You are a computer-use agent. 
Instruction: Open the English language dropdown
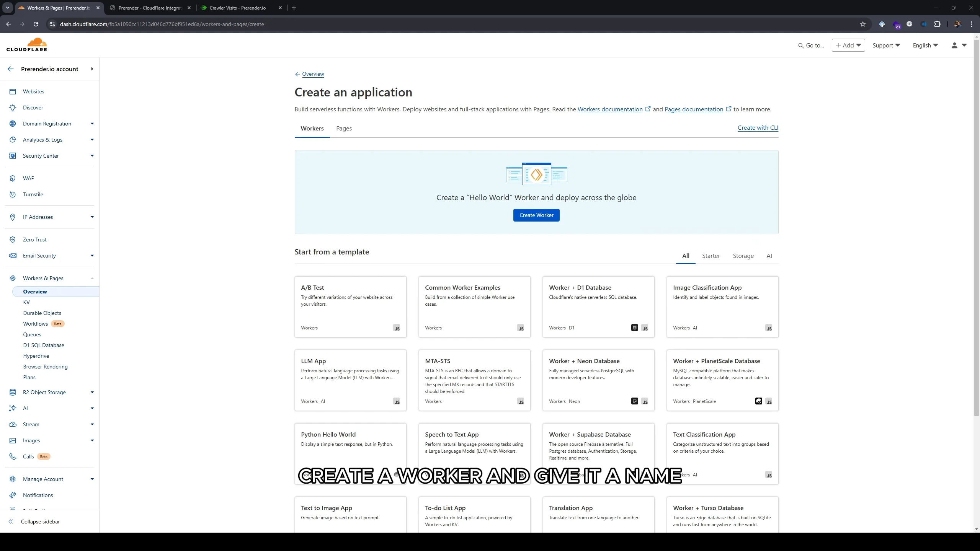tap(925, 45)
